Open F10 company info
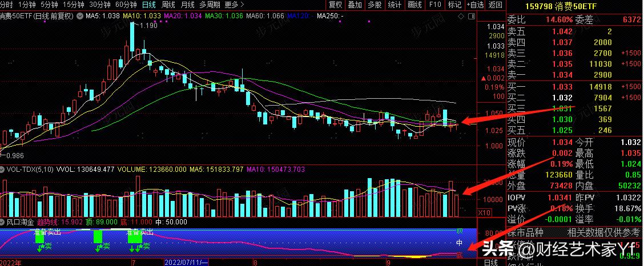 (x=435, y=5)
